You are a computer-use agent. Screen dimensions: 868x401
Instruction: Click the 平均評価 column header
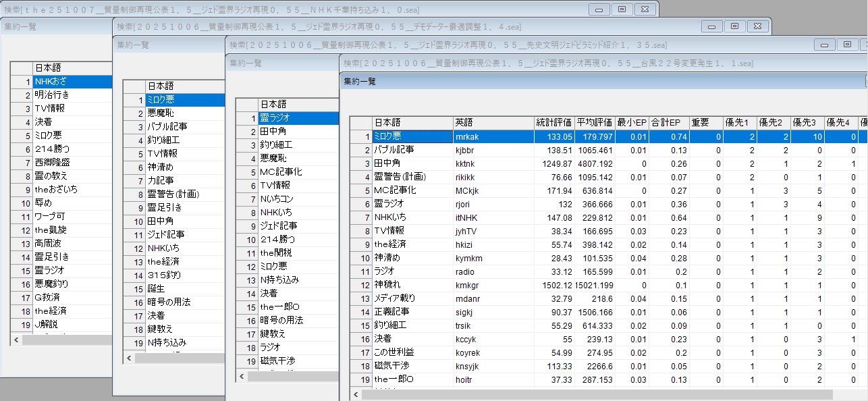pyautogui.click(x=594, y=122)
